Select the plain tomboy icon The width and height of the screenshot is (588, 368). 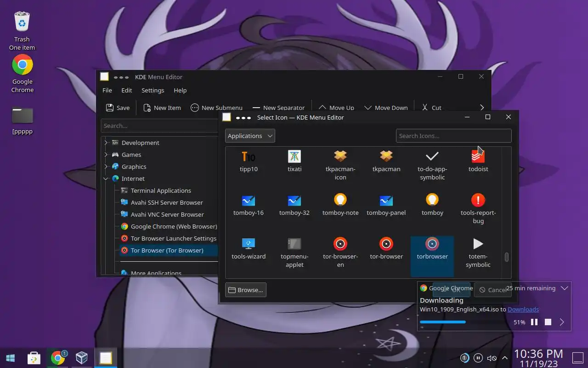[432, 200]
